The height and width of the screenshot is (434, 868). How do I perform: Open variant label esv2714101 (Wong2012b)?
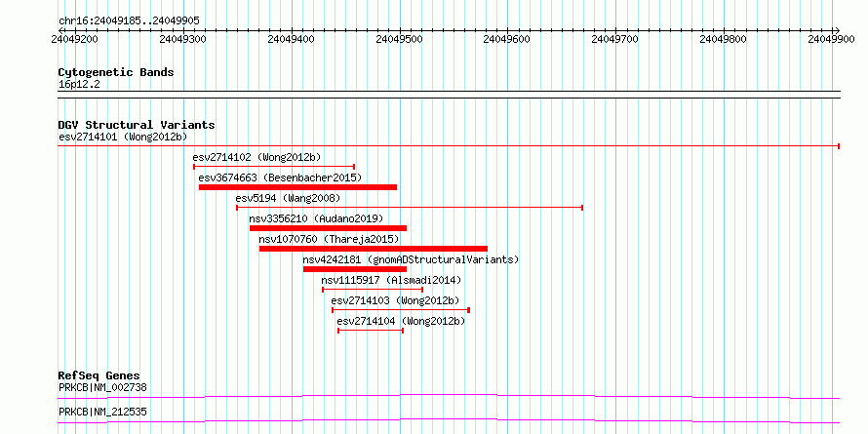(x=123, y=137)
